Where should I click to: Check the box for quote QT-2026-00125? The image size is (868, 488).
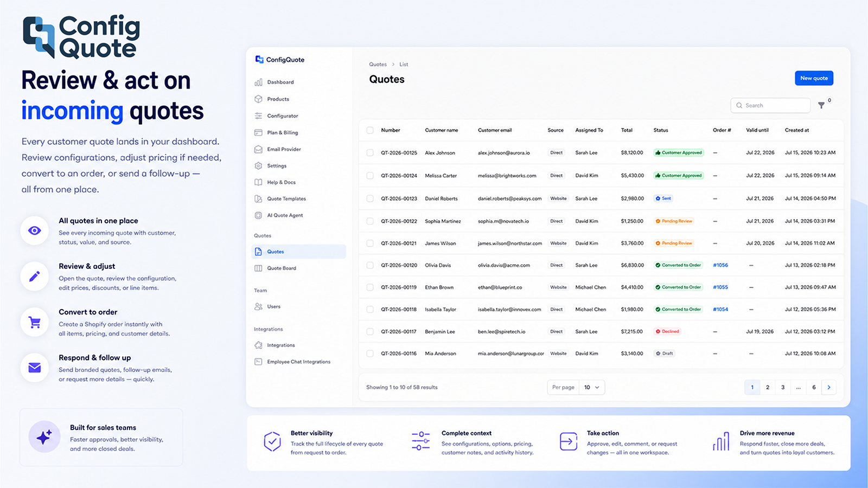(x=370, y=153)
